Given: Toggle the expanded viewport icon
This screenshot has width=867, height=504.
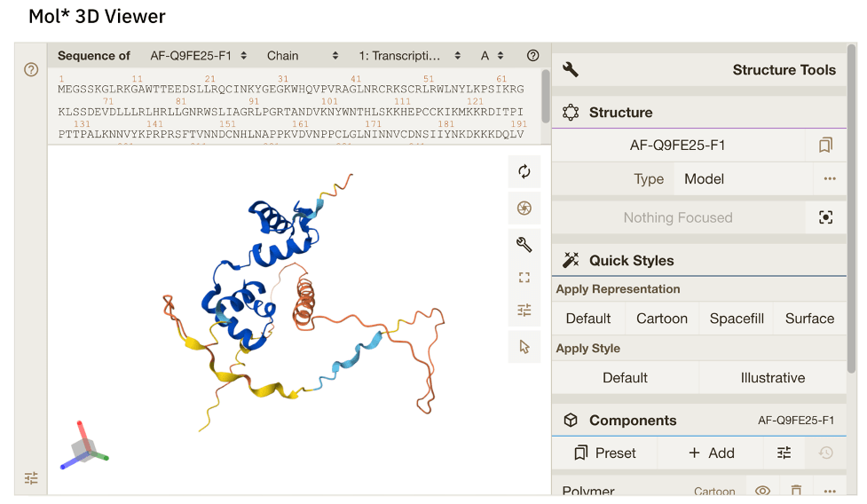Looking at the screenshot, I should [x=524, y=278].
